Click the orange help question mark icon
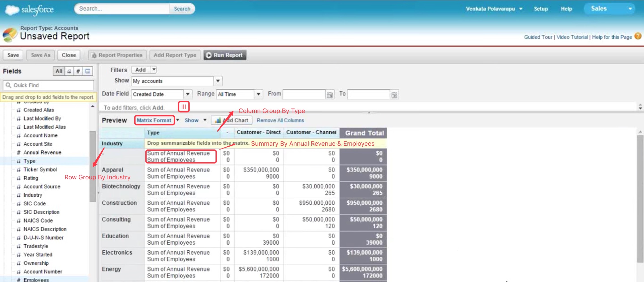Image resolution: width=644 pixels, height=282 pixels. click(x=638, y=36)
